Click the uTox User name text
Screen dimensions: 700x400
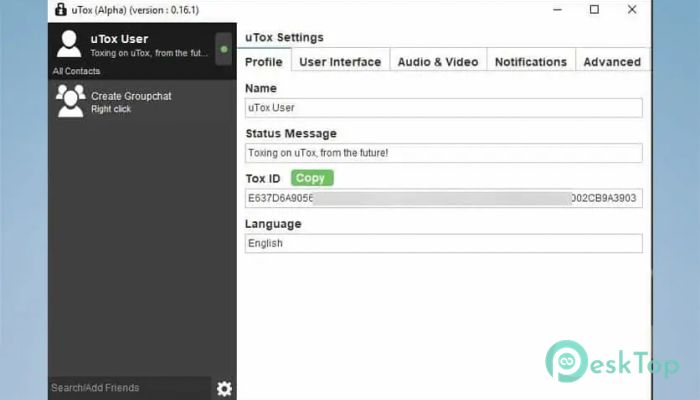[x=119, y=39]
